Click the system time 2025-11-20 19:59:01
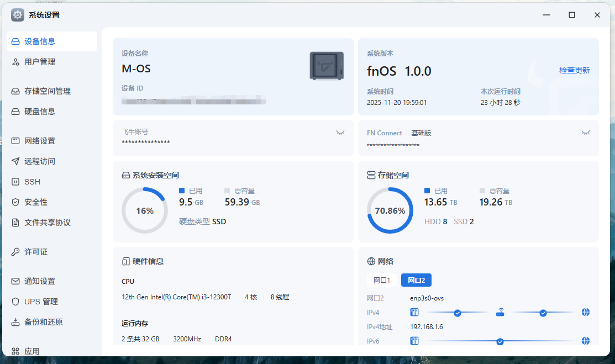This screenshot has height=364, width=615. tap(397, 102)
